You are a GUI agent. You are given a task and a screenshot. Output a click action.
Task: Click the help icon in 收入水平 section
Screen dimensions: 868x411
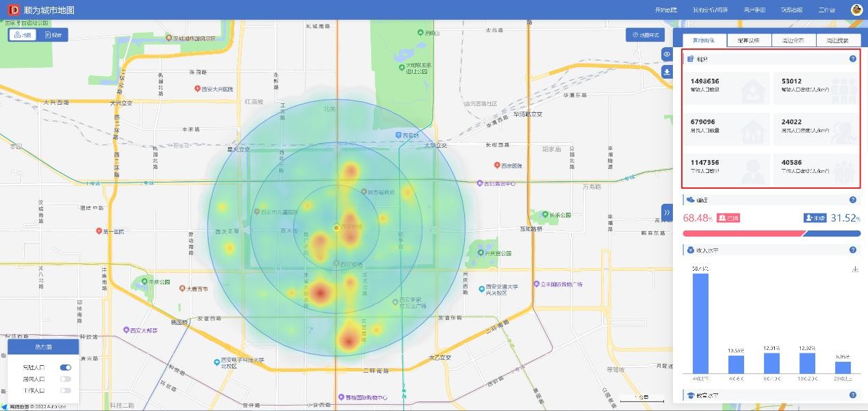pyautogui.click(x=853, y=250)
